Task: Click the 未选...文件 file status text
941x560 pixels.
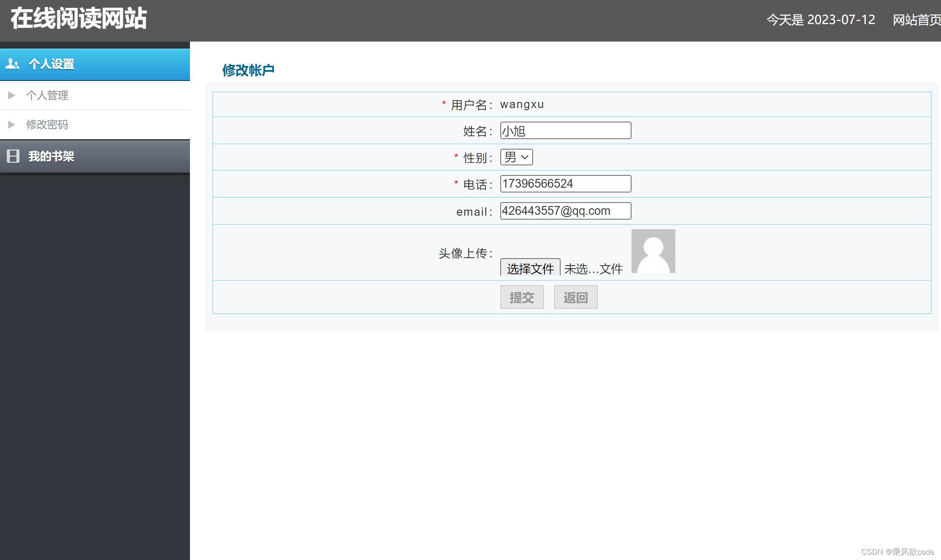Action: pyautogui.click(x=593, y=269)
